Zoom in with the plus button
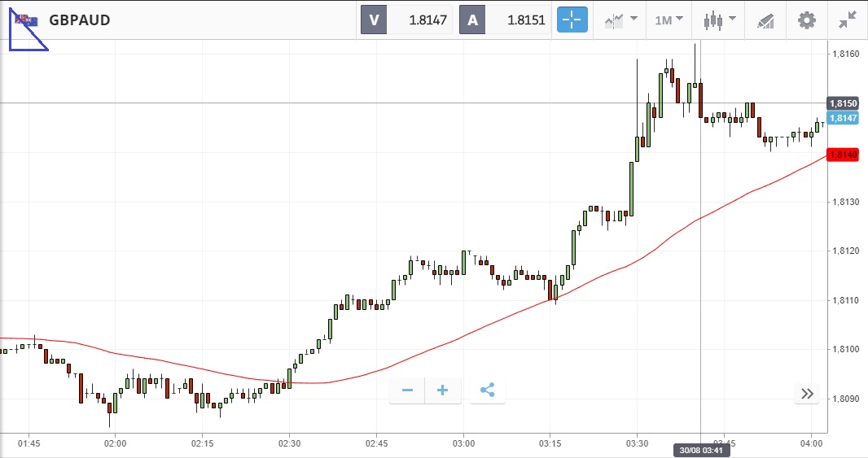 [443, 390]
